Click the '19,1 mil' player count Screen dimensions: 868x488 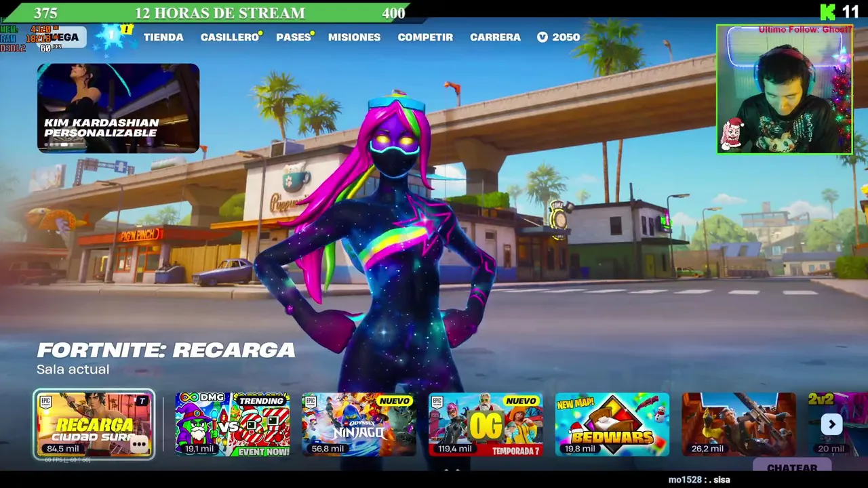pyautogui.click(x=199, y=448)
